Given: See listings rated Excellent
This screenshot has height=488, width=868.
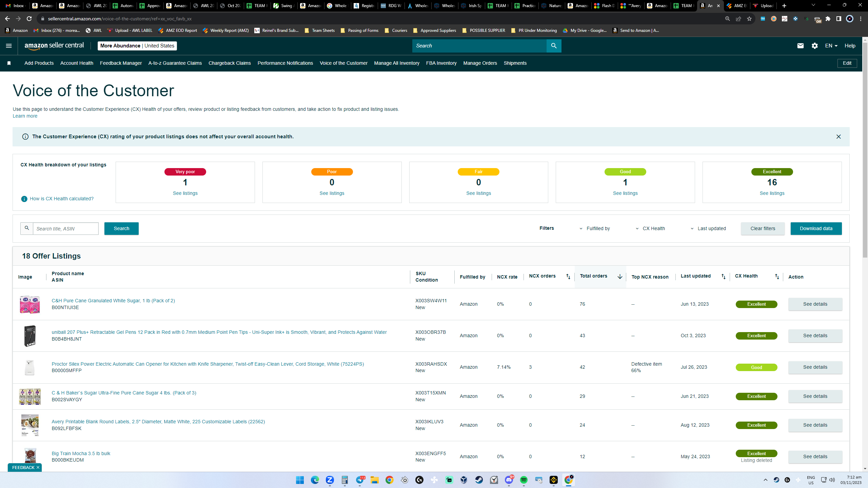Looking at the screenshot, I should click(772, 193).
